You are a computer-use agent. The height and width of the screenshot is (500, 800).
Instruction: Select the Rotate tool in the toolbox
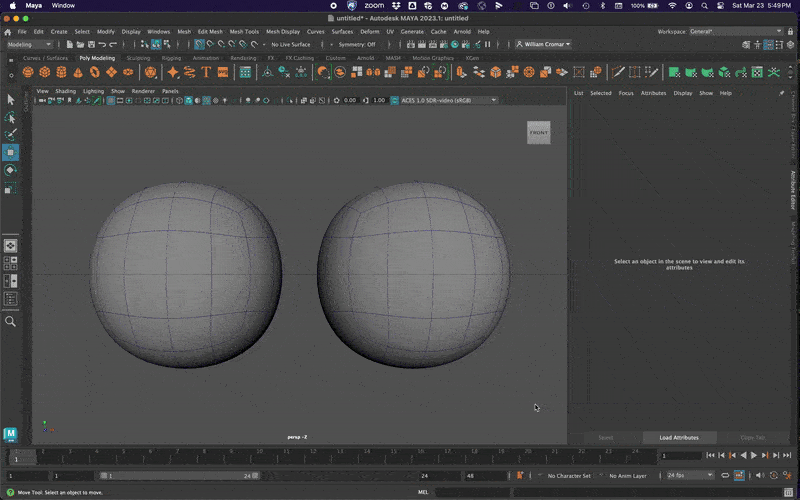click(11, 170)
